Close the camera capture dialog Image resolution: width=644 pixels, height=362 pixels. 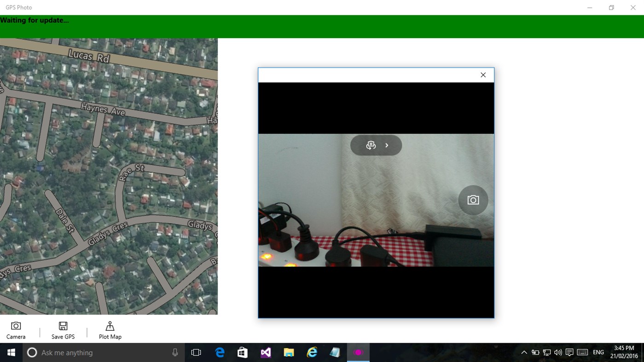click(x=483, y=75)
